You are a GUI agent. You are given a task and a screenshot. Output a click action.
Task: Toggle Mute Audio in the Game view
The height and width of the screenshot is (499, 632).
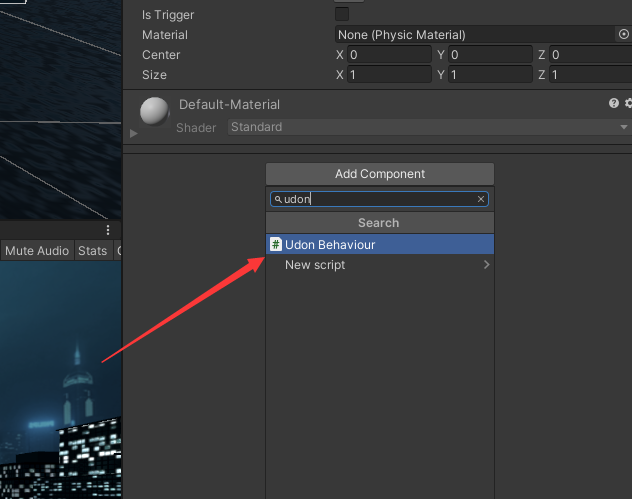point(37,250)
